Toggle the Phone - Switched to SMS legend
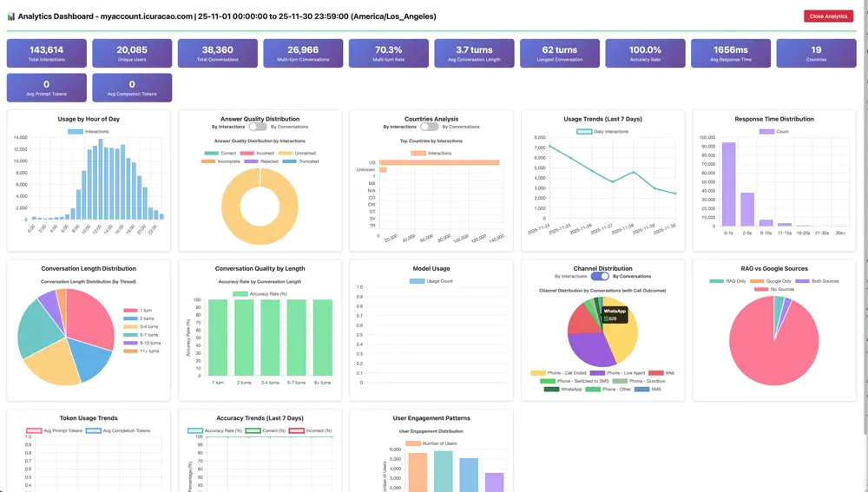868x492 pixels. 575,381
